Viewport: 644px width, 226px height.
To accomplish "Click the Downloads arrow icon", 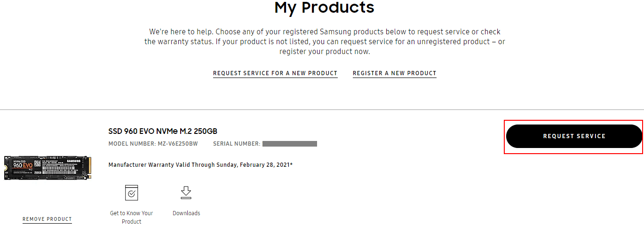I will (x=186, y=193).
